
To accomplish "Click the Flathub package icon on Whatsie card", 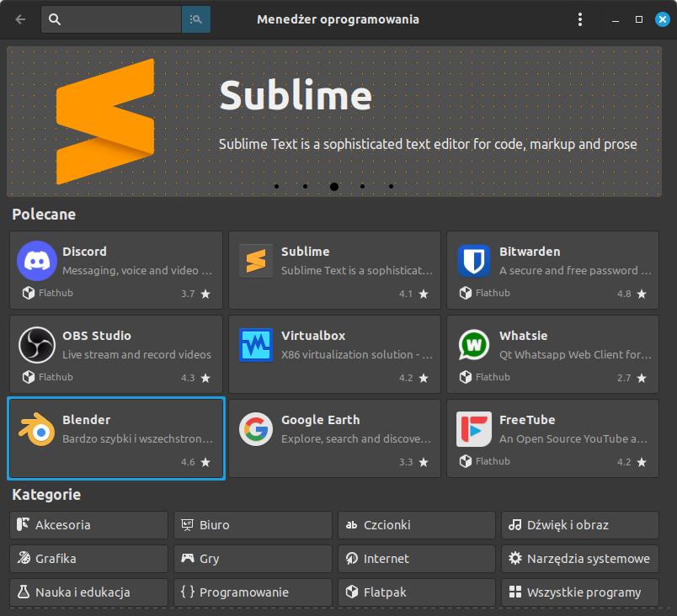I will click(x=466, y=377).
